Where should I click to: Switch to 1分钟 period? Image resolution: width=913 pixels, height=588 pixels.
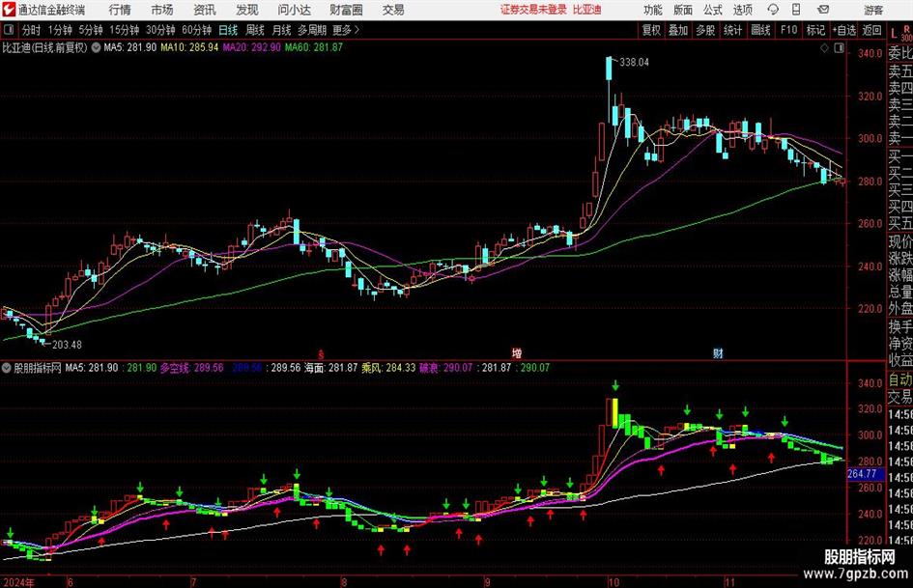tap(60, 30)
